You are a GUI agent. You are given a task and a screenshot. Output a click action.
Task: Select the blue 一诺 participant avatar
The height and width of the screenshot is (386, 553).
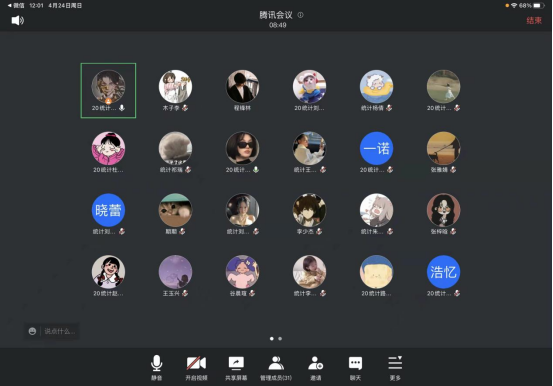(x=376, y=148)
